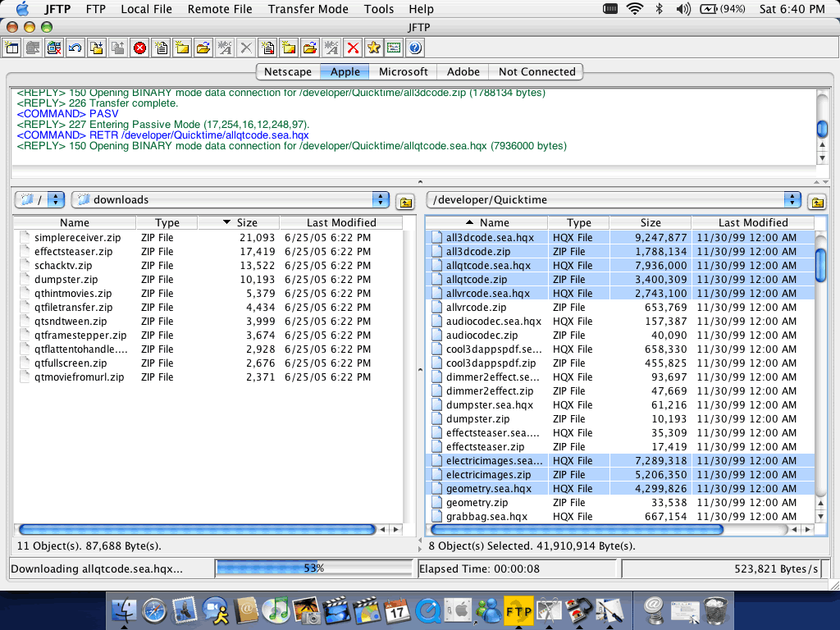Click the local parent directory folder button
The width and height of the screenshot is (840, 630).
tap(406, 202)
